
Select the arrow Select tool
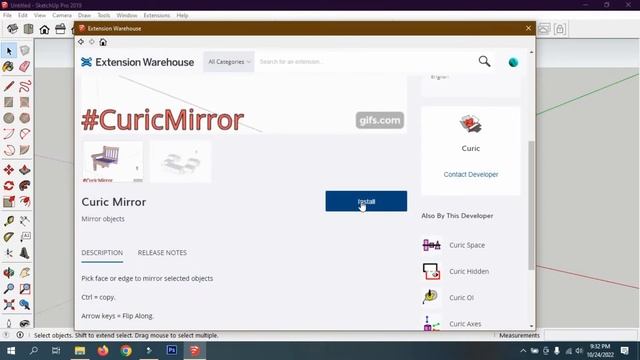9,51
